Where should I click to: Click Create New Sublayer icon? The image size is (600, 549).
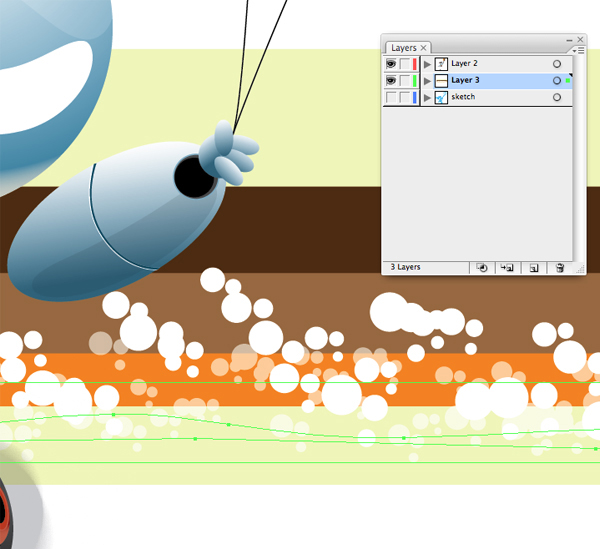[x=507, y=268]
